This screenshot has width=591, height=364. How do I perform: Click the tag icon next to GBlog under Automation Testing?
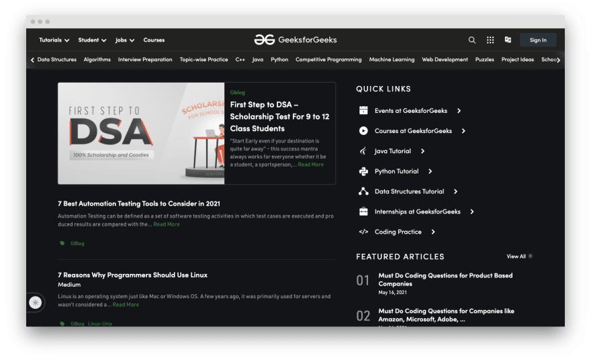pyautogui.click(x=62, y=243)
